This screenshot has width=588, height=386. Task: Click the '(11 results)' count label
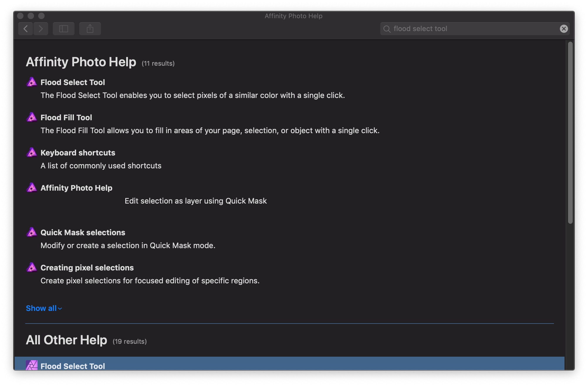pyautogui.click(x=158, y=63)
